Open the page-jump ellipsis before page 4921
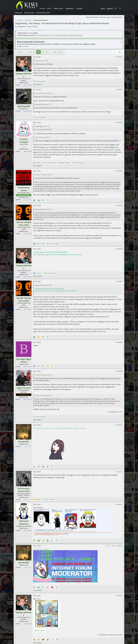This screenshot has width=138, height=644. (51, 52)
